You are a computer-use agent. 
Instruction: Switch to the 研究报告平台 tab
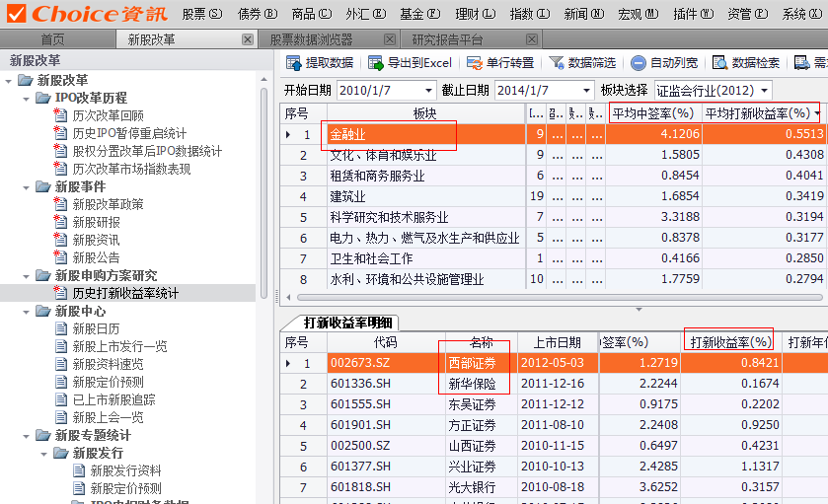(471, 39)
